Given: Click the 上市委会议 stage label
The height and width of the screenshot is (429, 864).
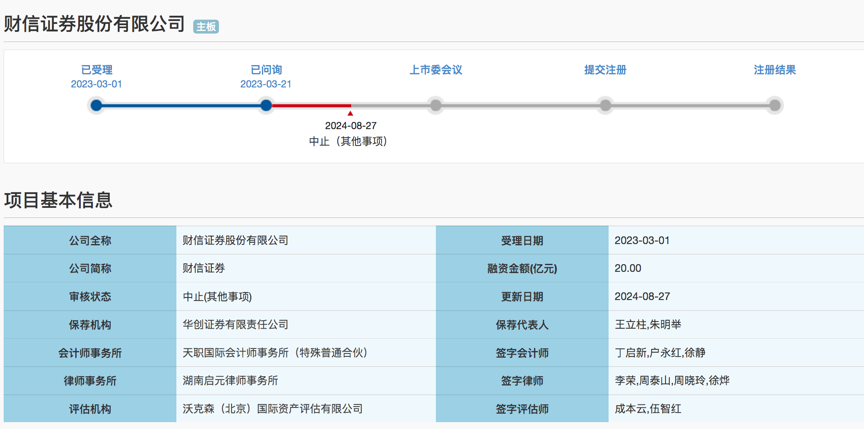Looking at the screenshot, I should tap(435, 70).
